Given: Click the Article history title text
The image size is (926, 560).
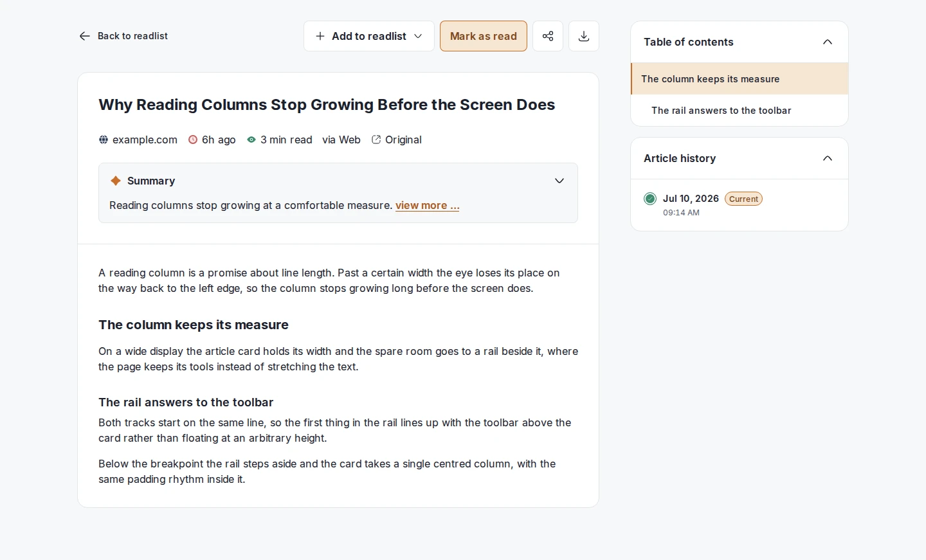Looking at the screenshot, I should [x=680, y=158].
